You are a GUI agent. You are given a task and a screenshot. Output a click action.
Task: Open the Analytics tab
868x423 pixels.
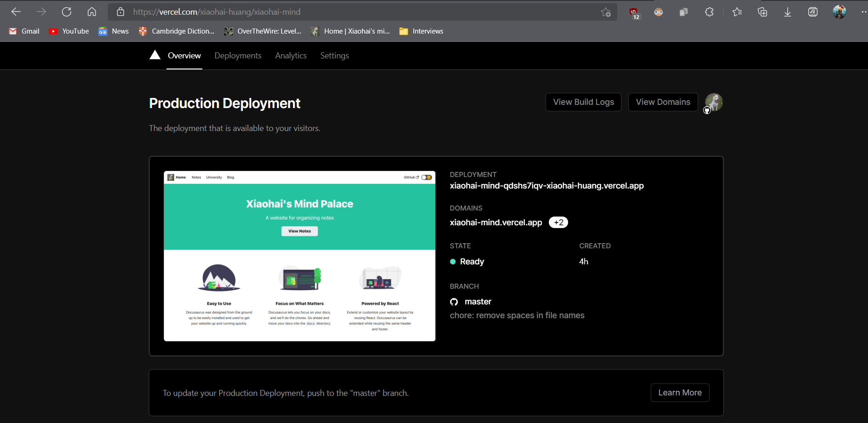pos(291,55)
